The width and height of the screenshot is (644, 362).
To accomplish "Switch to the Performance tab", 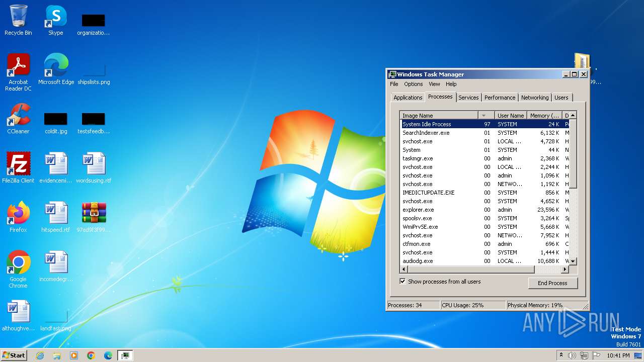I will [500, 98].
